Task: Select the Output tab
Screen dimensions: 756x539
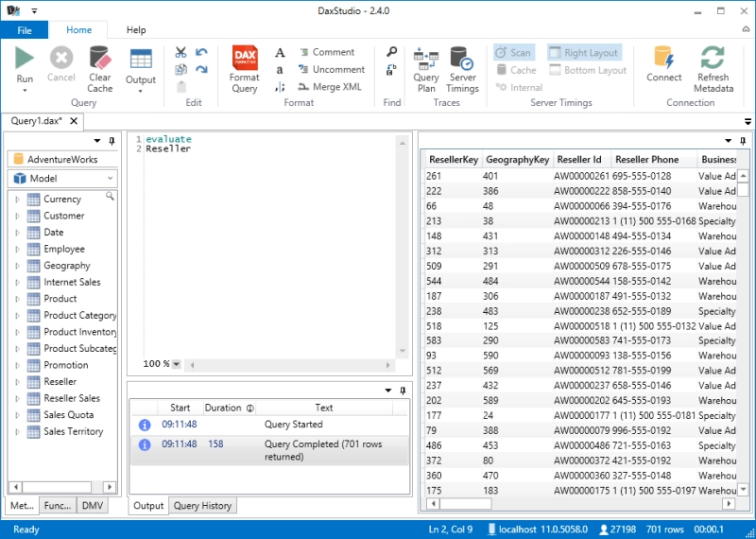Action: point(148,506)
